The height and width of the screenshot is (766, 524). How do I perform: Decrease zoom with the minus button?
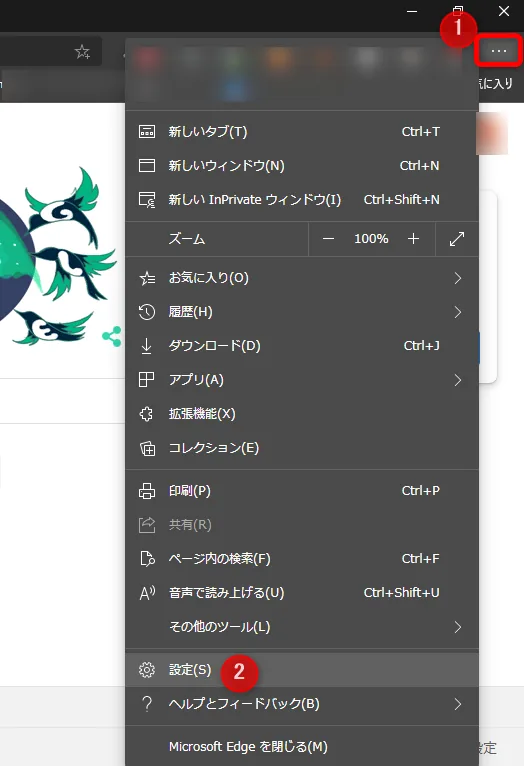pyautogui.click(x=328, y=239)
